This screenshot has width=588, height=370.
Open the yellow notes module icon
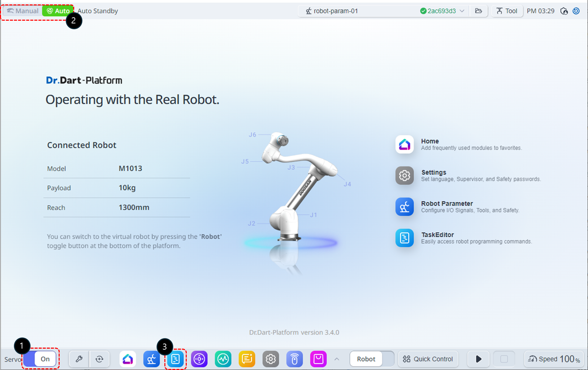click(247, 359)
